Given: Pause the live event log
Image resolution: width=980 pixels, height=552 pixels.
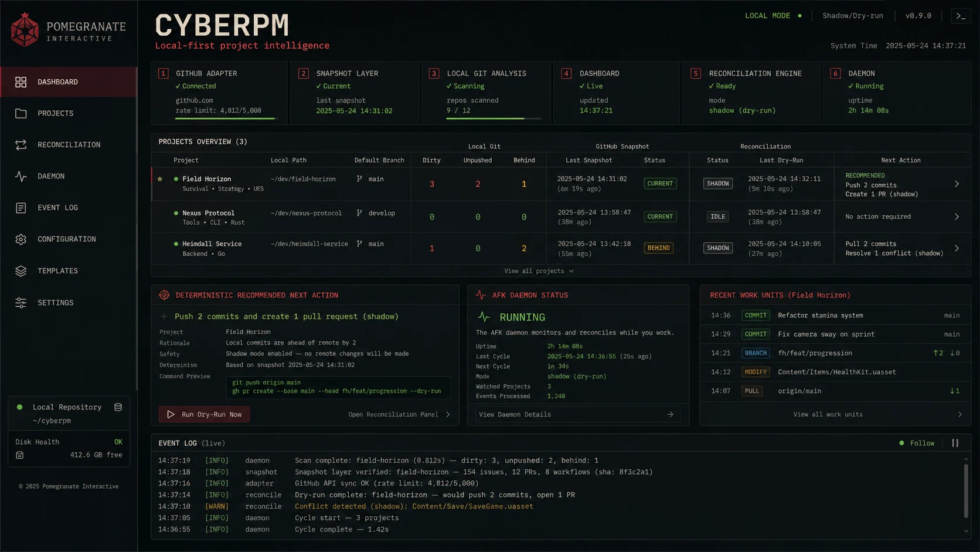Looking at the screenshot, I should click(x=955, y=443).
